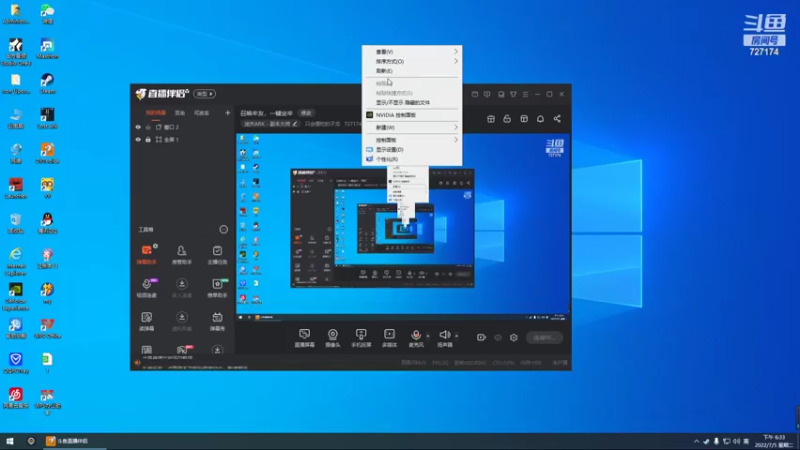The height and width of the screenshot is (450, 800).
Task: Click the taskbar volume icon
Action: 736,441
